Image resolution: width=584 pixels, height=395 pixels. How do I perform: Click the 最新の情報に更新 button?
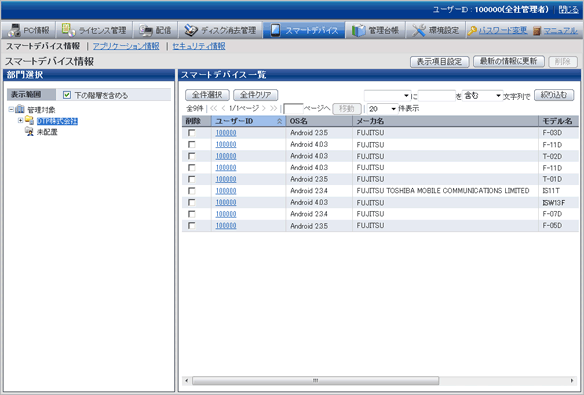(508, 61)
